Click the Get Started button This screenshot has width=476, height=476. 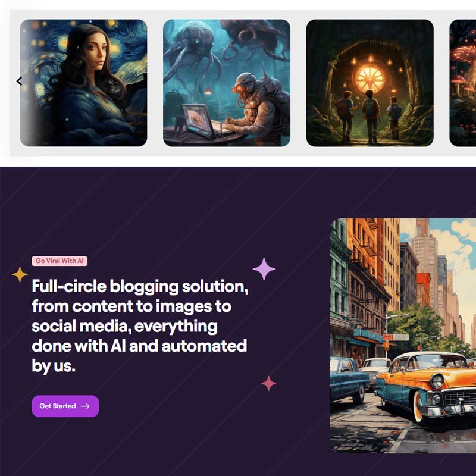(65, 406)
